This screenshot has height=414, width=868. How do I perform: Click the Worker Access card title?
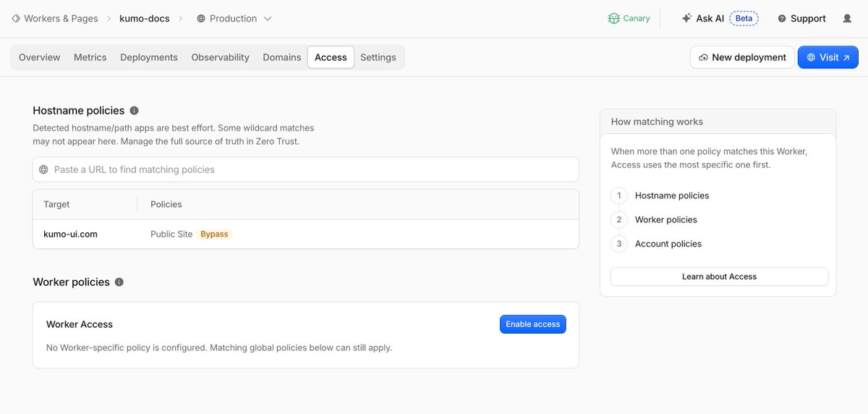80,324
